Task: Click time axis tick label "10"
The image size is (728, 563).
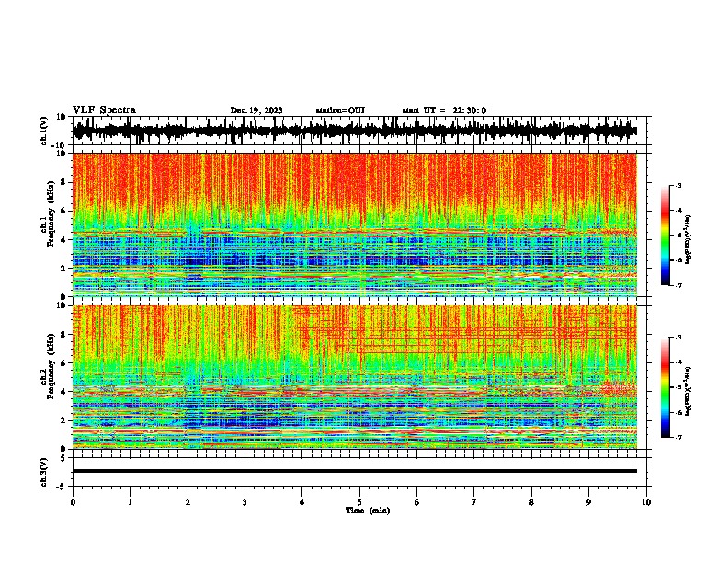Action: tap(646, 502)
